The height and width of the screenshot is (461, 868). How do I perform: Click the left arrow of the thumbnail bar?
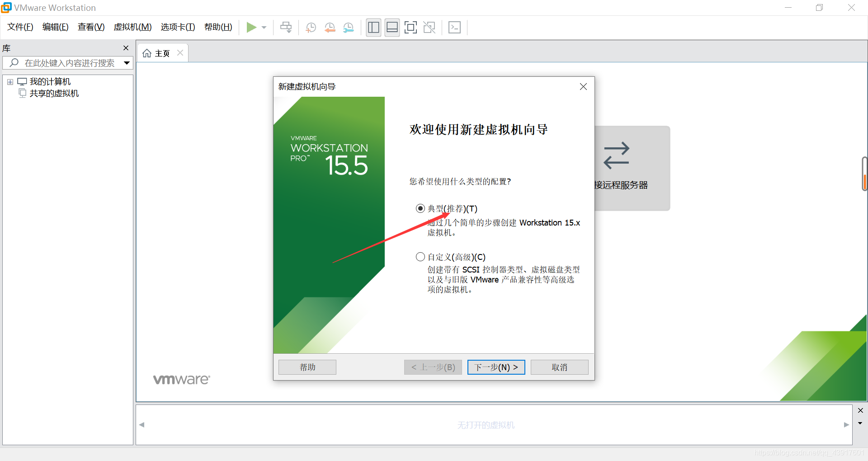click(142, 425)
